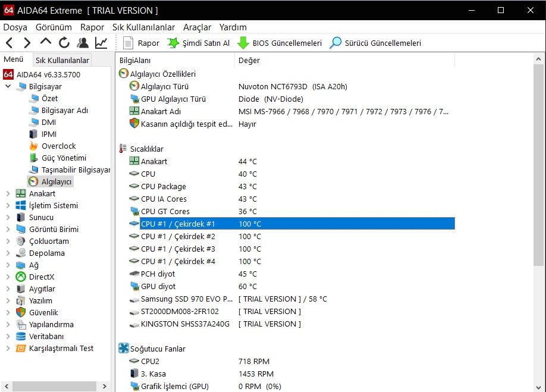
Task: Click the IPMI server icon
Action: (33, 134)
